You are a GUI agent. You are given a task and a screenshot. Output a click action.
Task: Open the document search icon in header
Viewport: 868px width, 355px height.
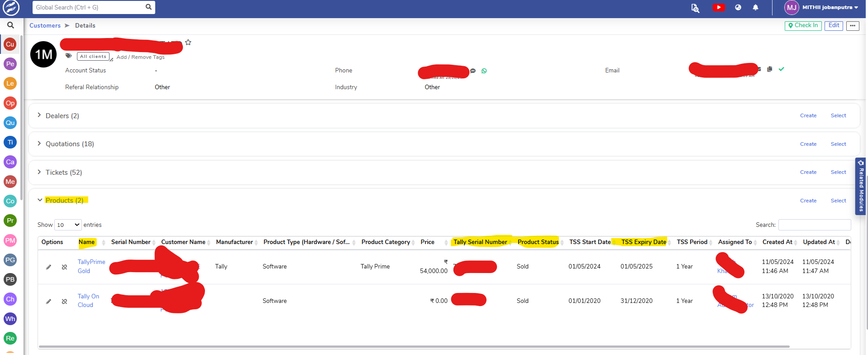(695, 8)
